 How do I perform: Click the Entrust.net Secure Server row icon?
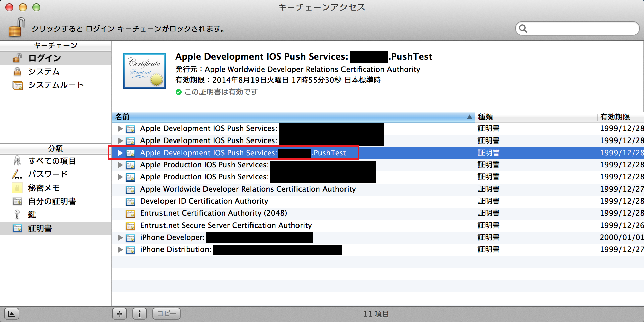(x=130, y=226)
